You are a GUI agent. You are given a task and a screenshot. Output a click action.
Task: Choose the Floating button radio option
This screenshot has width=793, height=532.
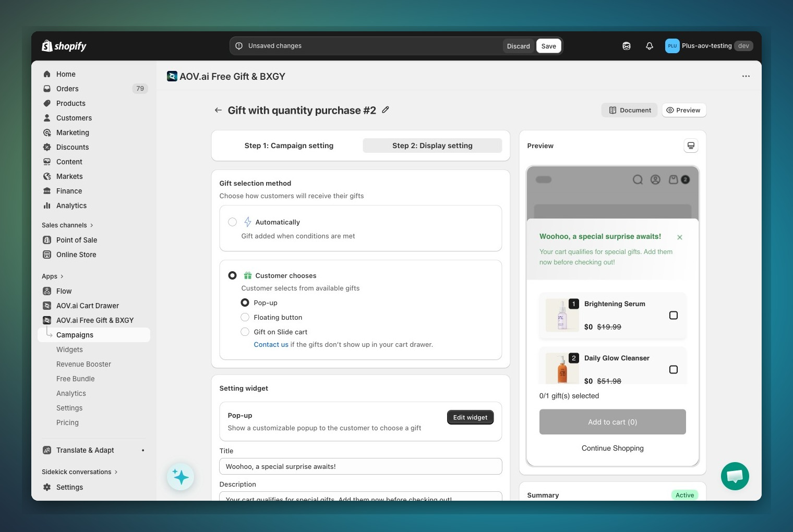tap(245, 317)
